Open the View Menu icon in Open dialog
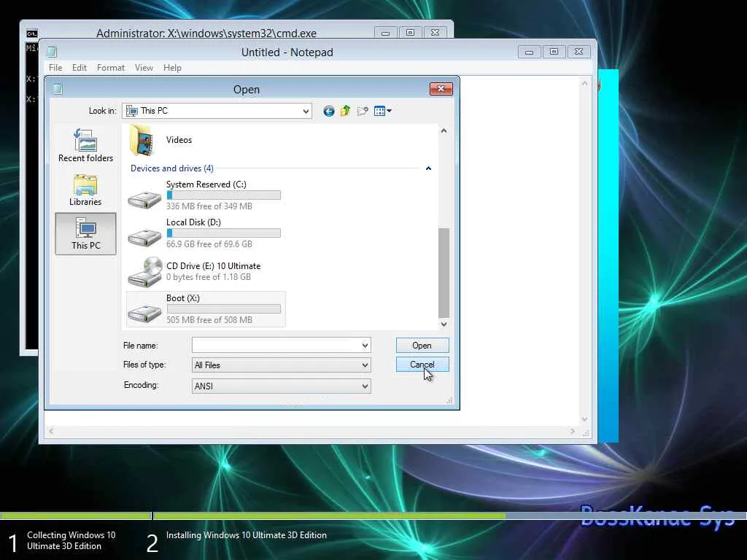This screenshot has height=560, width=747. click(x=379, y=111)
